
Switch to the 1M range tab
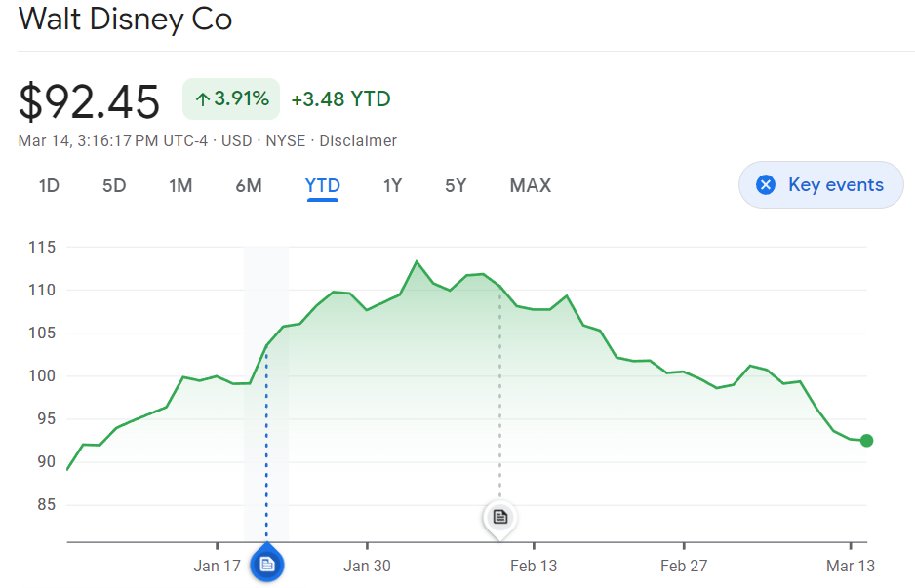coord(180,185)
